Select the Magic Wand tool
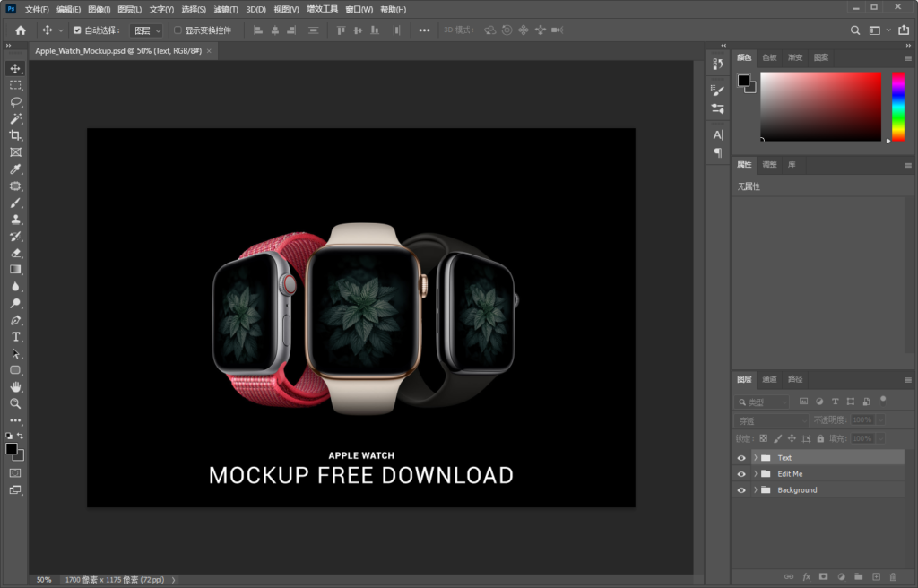Screen dimensions: 918x588 [15, 119]
